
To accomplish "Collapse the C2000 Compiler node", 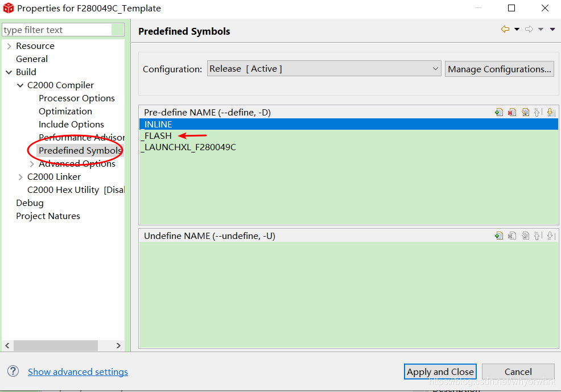I will coord(20,85).
